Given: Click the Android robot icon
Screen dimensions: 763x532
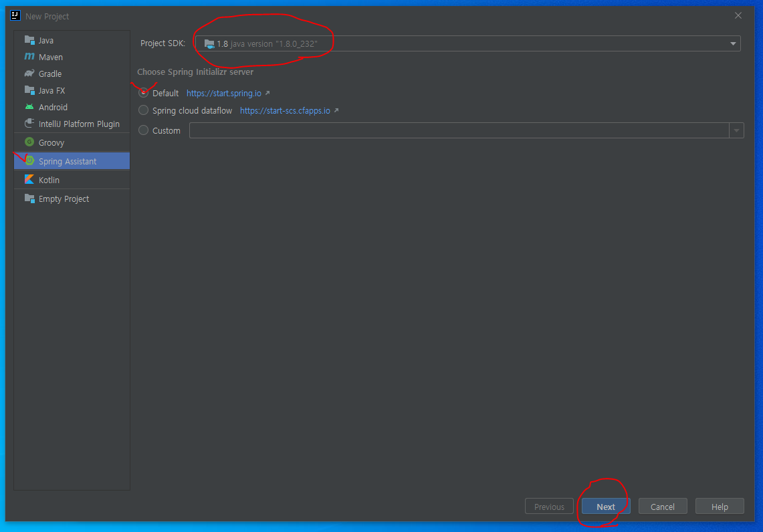Looking at the screenshot, I should [29, 106].
